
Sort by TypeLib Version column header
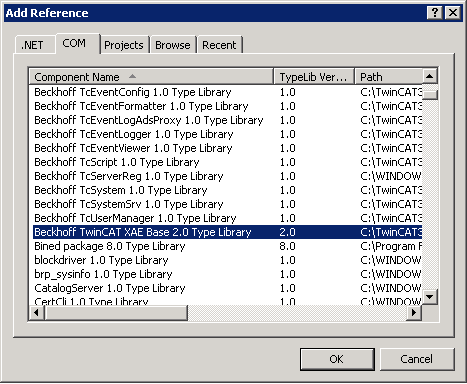(x=314, y=77)
